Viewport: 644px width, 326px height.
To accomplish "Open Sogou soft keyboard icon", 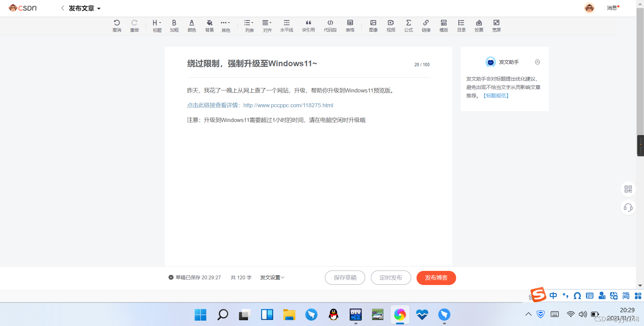I will click(590, 296).
